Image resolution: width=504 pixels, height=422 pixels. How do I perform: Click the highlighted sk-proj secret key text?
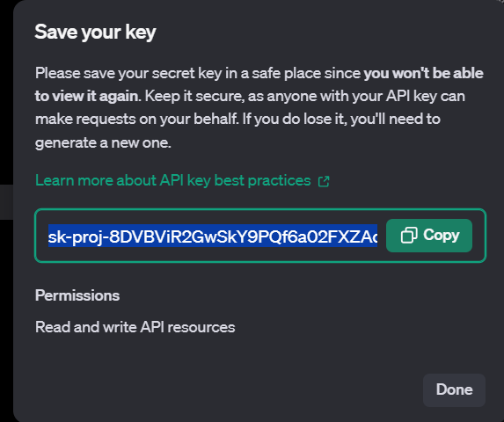click(x=213, y=236)
